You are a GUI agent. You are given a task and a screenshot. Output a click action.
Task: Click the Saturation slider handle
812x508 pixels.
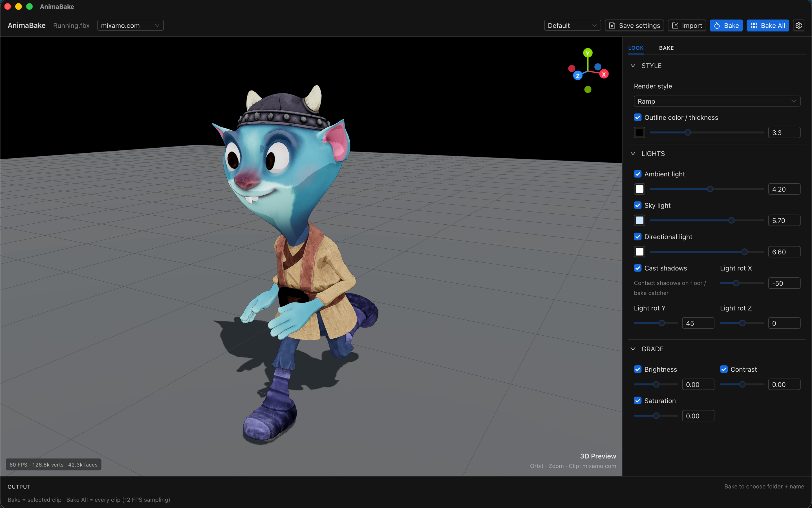click(656, 416)
